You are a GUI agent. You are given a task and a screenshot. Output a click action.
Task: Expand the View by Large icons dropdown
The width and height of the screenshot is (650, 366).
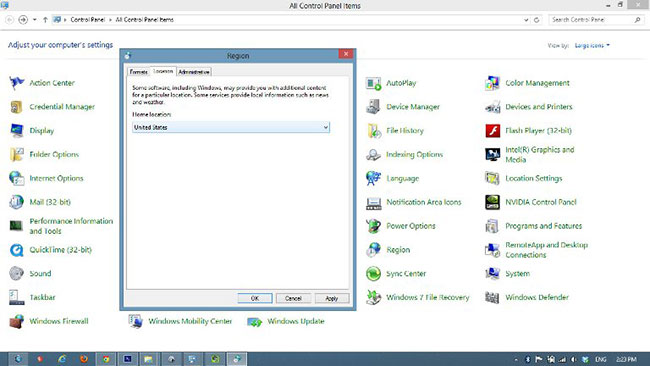(592, 45)
